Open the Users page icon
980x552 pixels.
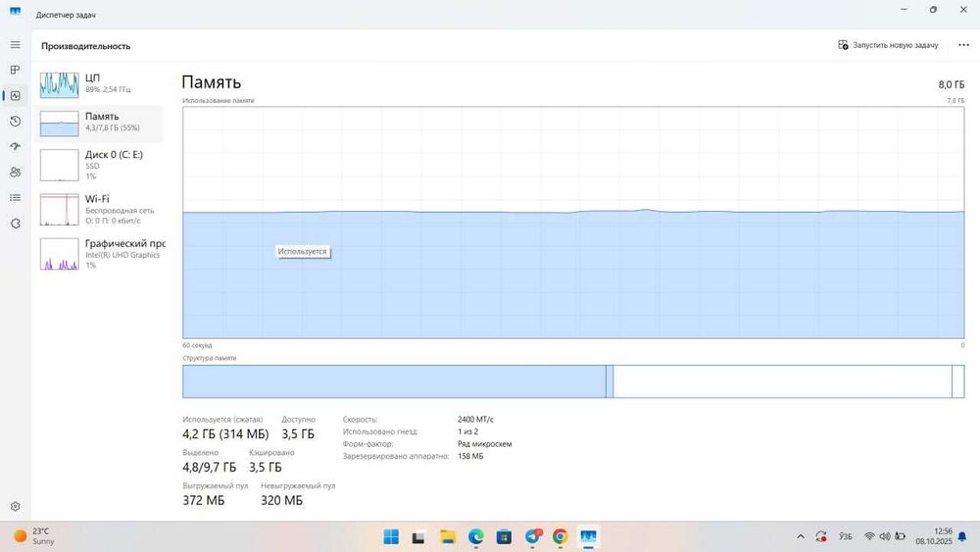15,172
